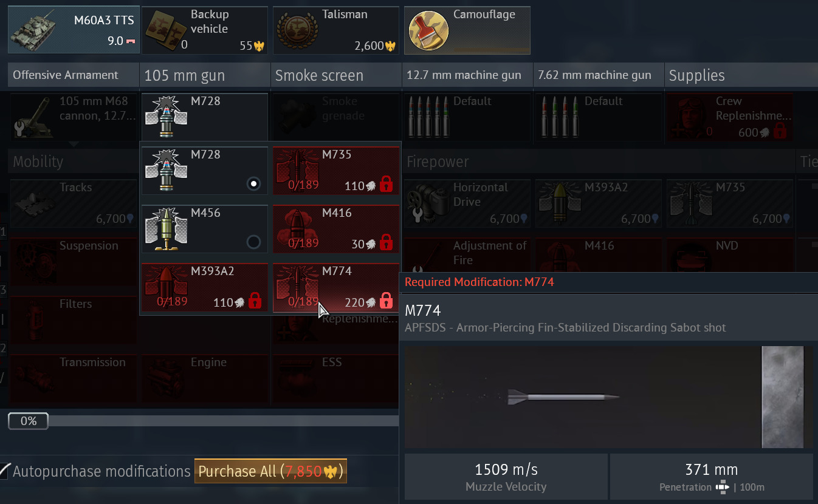Image resolution: width=818 pixels, height=504 pixels.
Task: Click the Purchase All button
Action: pos(270,471)
